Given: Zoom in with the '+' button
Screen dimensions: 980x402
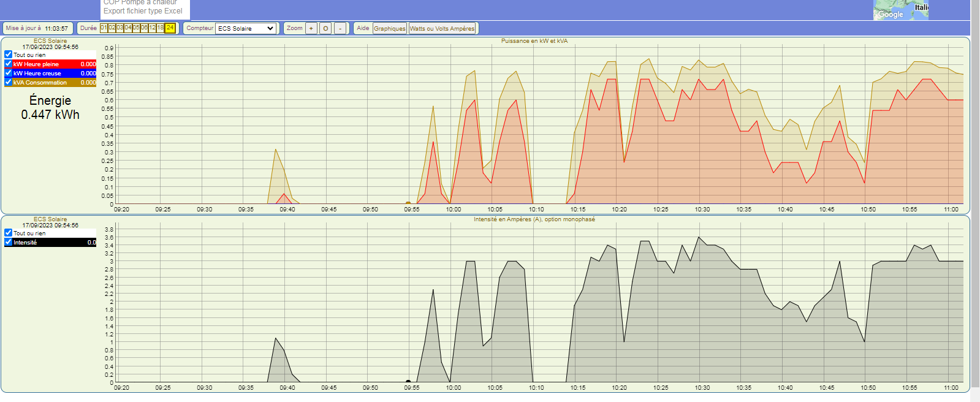Looking at the screenshot, I should (311, 28).
